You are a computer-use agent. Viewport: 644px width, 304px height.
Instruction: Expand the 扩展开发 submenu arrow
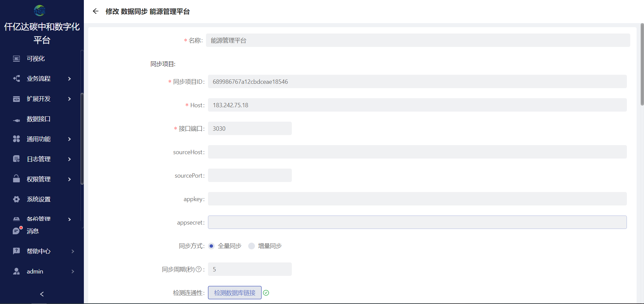point(69,99)
